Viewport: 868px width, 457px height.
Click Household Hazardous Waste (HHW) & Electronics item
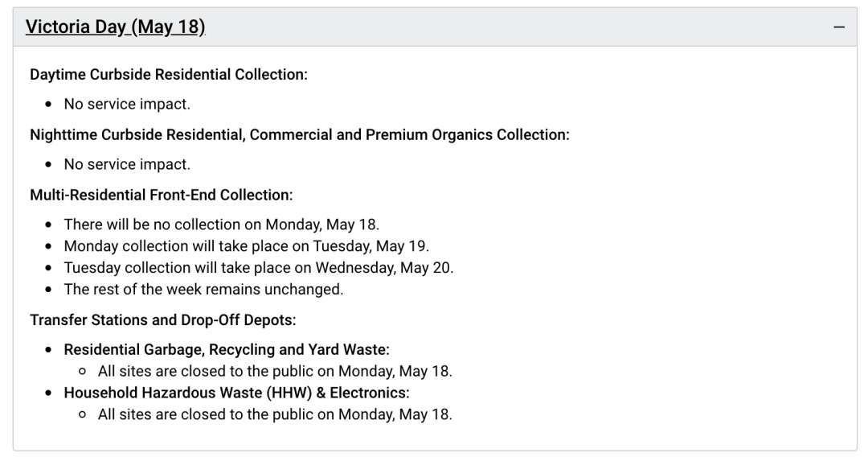point(236,393)
